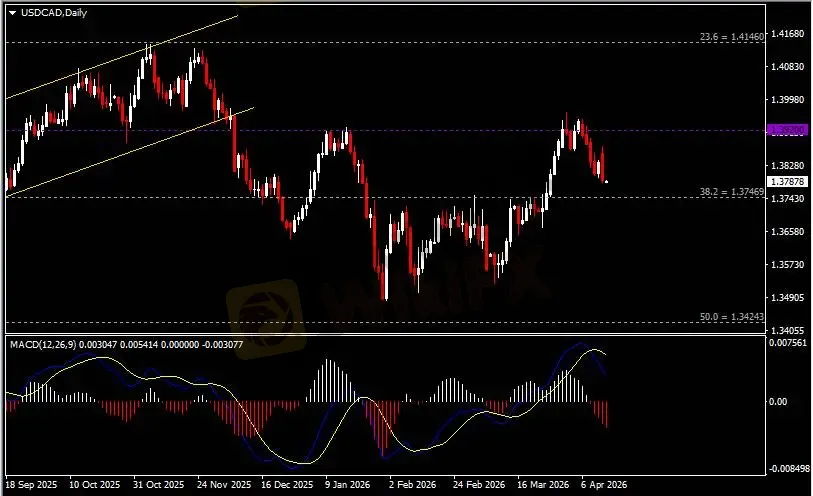
Task: Click the 1.37430 price scale value
Action: pos(788,199)
